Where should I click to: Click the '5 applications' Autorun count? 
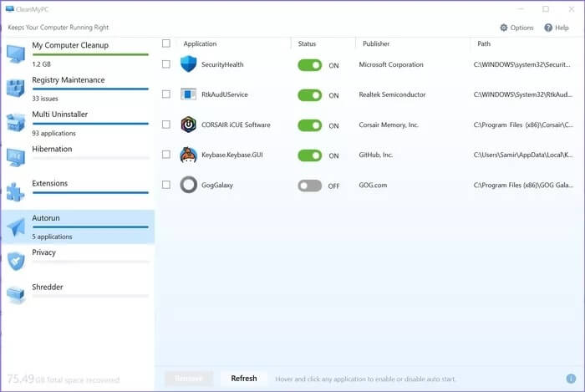pyautogui.click(x=52, y=237)
